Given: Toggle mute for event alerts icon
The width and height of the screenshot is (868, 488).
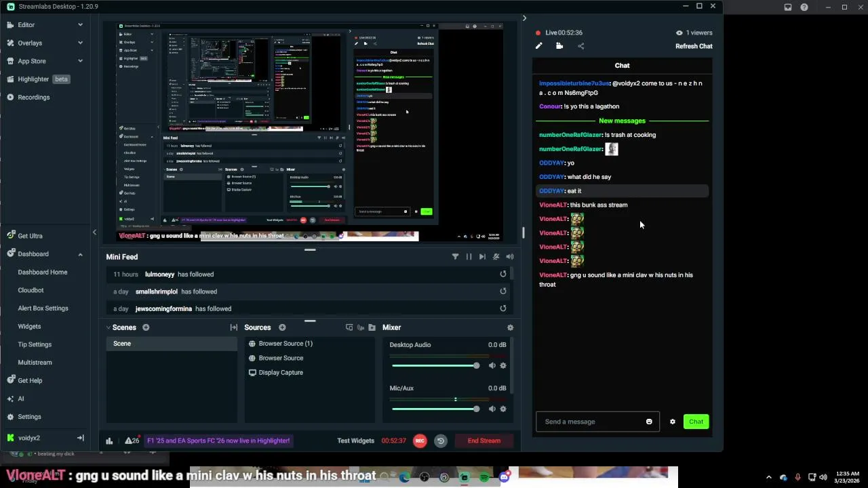Looking at the screenshot, I should tap(496, 257).
